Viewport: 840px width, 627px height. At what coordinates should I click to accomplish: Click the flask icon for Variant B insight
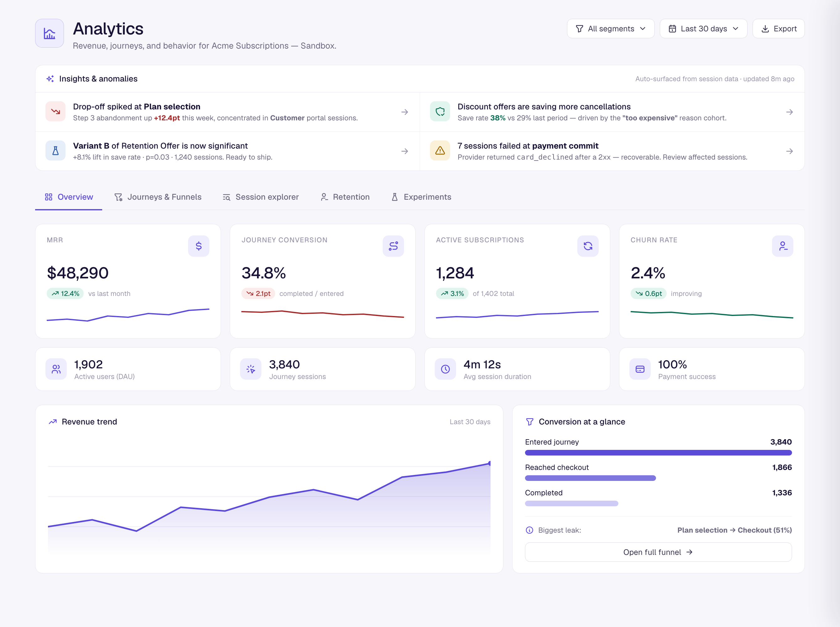click(x=56, y=151)
